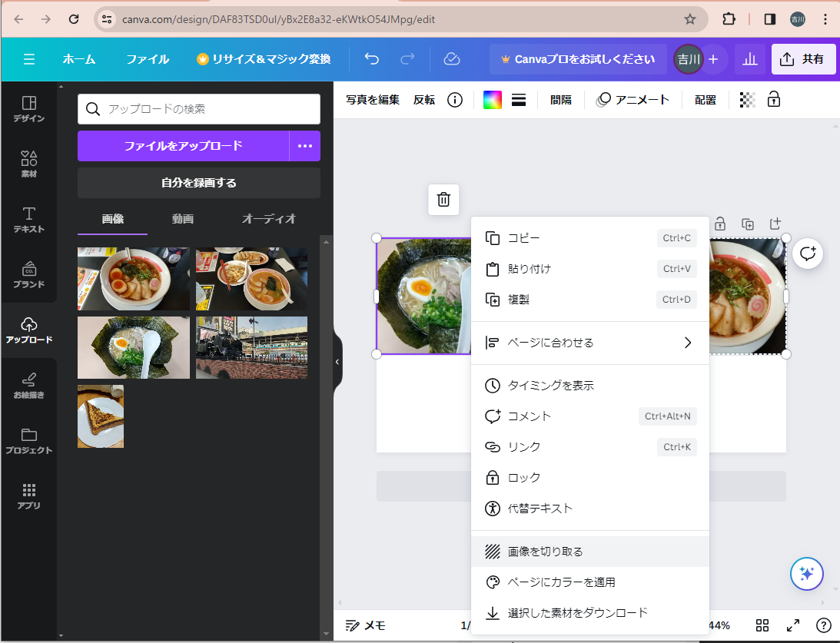Collapse the side panel with the arrow handle
The height and width of the screenshot is (643, 840).
tap(337, 362)
